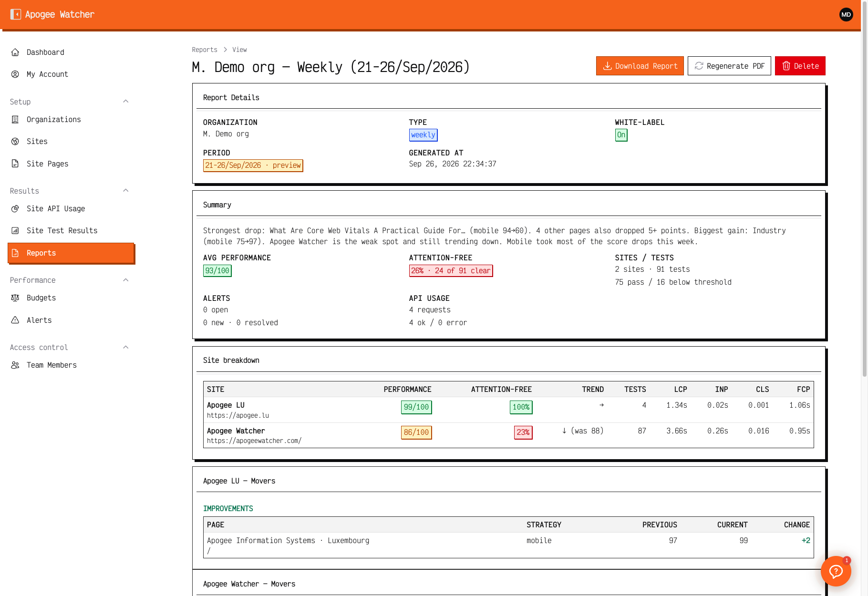868x596 pixels.
Task: Click the Organizations building icon
Action: coord(15,119)
